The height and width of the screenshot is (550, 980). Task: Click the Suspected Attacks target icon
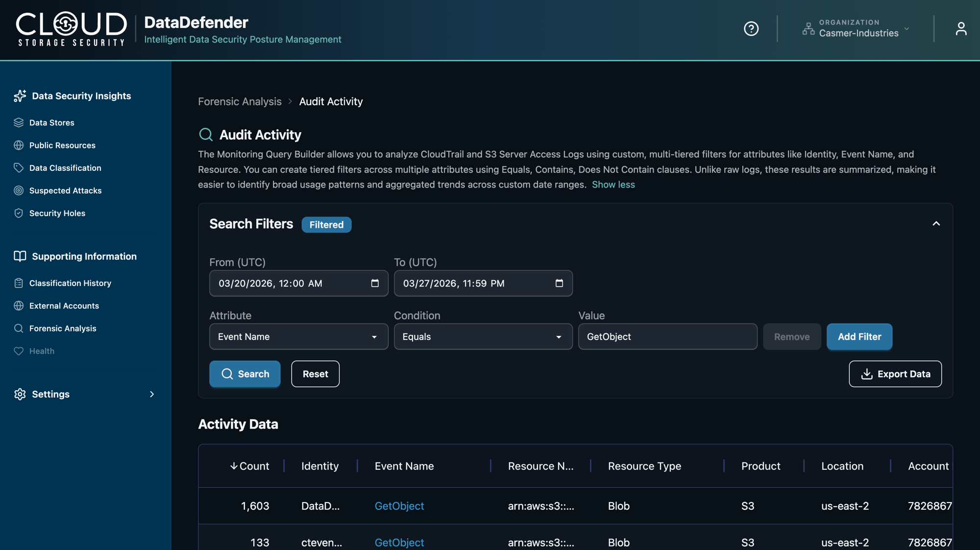tap(19, 191)
